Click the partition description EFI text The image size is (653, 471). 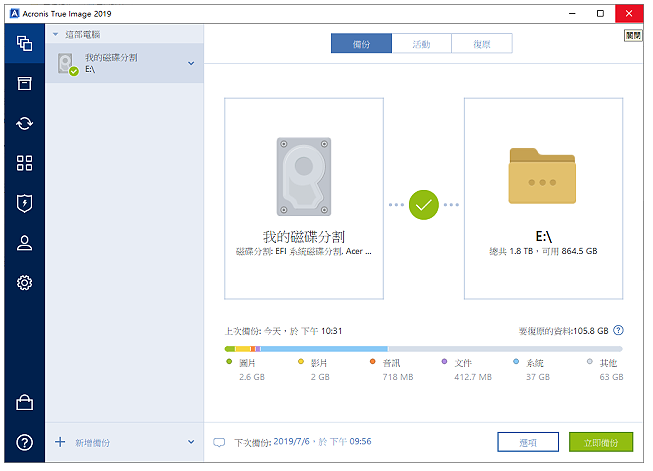point(304,251)
